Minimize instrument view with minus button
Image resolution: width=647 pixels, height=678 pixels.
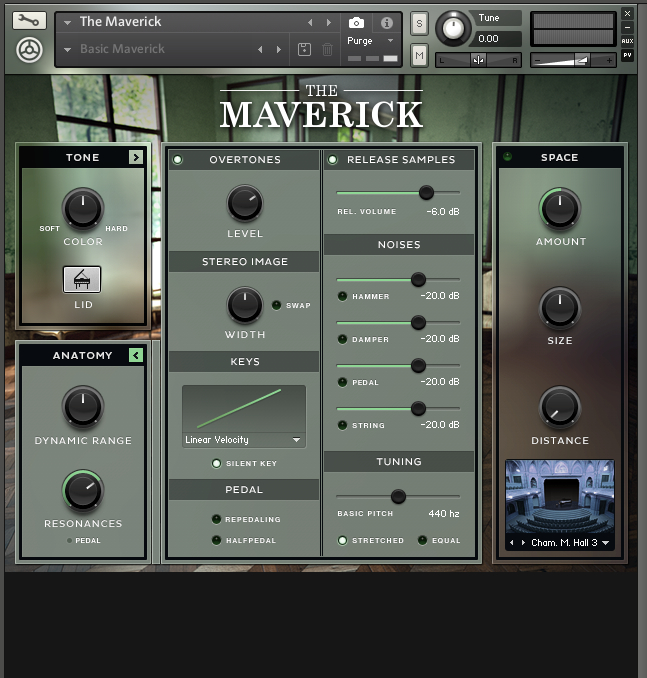point(627,28)
